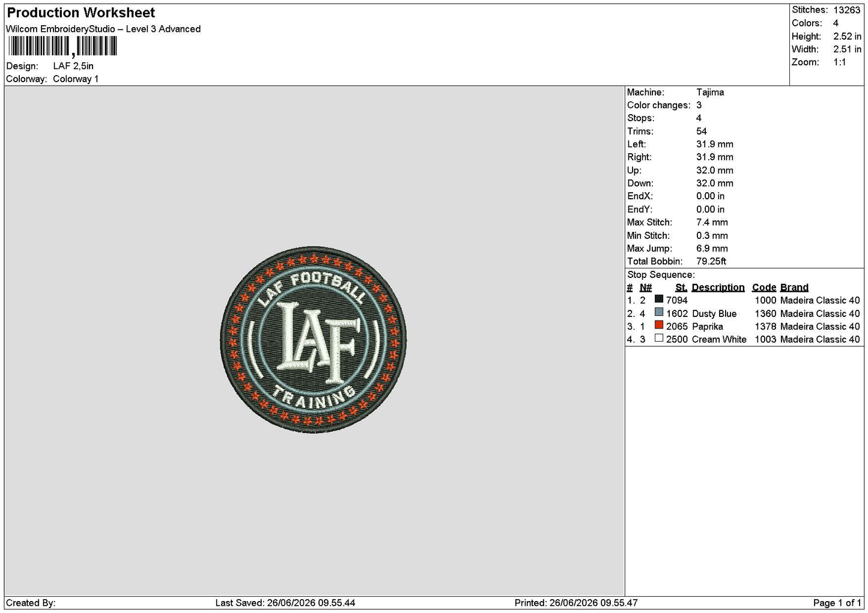Click the Stop Sequence label

point(661,275)
